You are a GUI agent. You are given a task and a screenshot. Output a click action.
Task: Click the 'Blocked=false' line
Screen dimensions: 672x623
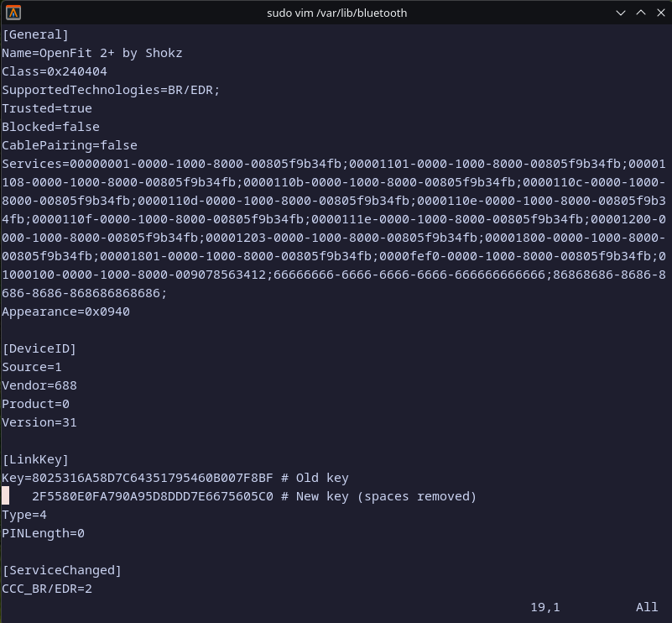pos(51,127)
